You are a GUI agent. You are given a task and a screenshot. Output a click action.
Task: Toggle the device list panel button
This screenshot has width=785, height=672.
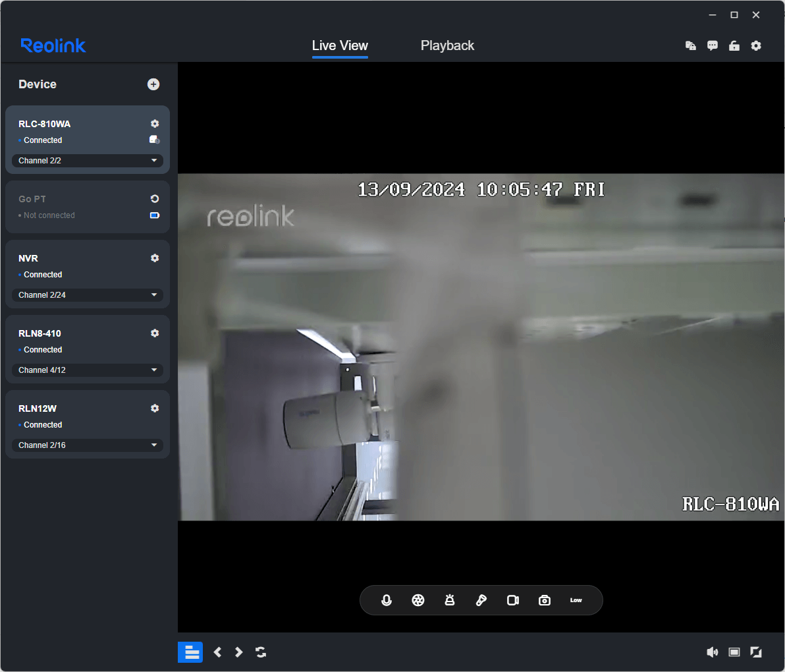pos(190,652)
